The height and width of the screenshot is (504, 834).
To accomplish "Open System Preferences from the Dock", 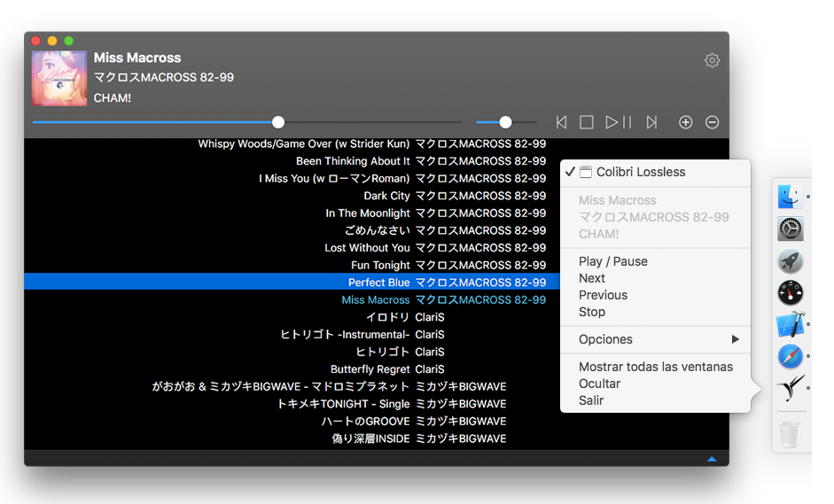I will (791, 229).
